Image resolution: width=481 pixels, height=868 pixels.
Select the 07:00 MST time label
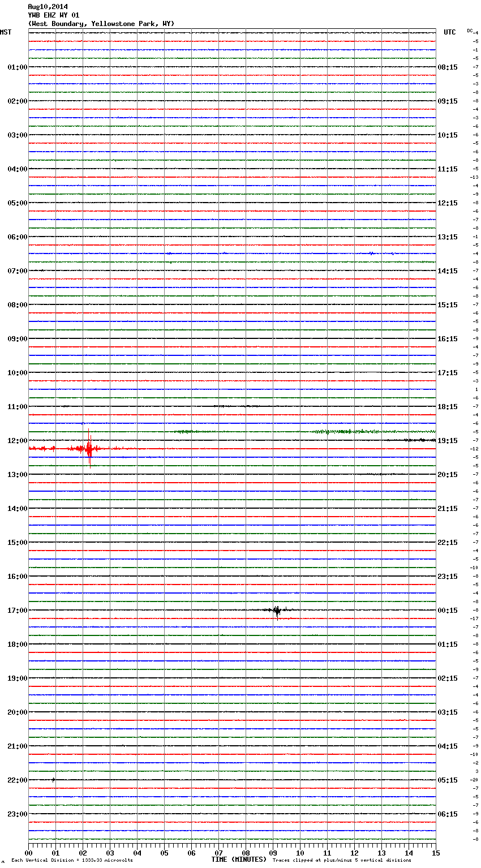[17, 271]
